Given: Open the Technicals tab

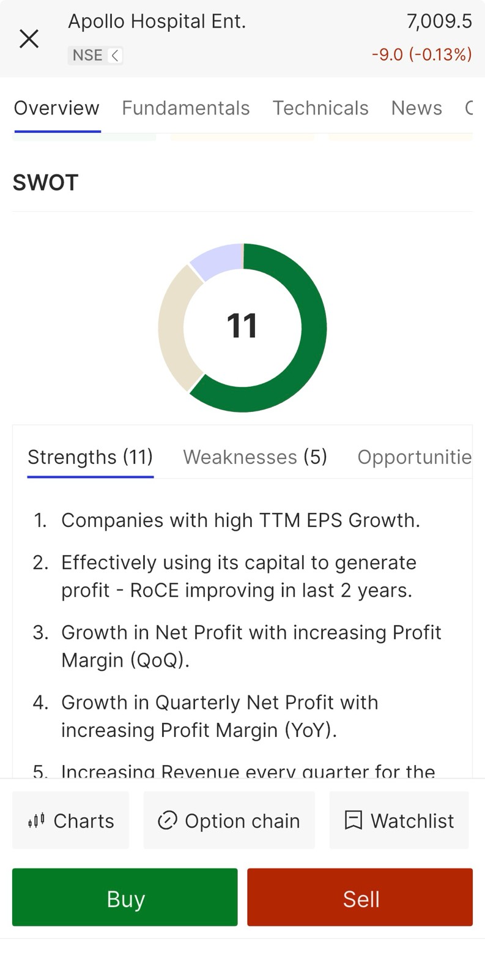Looking at the screenshot, I should pyautogui.click(x=320, y=108).
